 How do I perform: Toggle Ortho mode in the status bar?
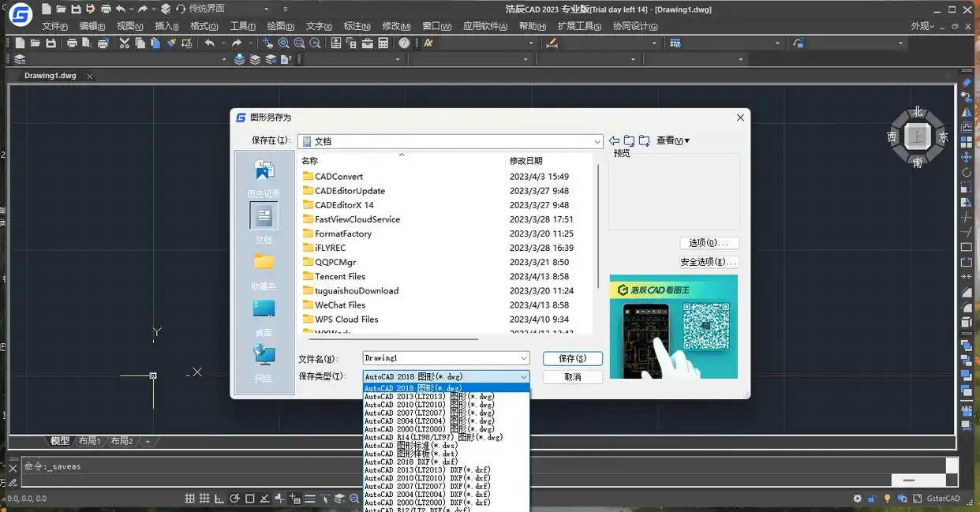point(220,499)
